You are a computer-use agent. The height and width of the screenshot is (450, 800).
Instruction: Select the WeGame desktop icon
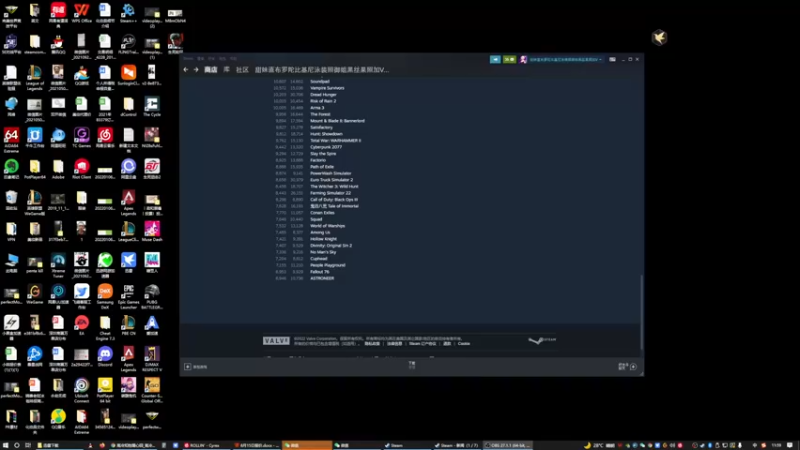click(x=34, y=294)
